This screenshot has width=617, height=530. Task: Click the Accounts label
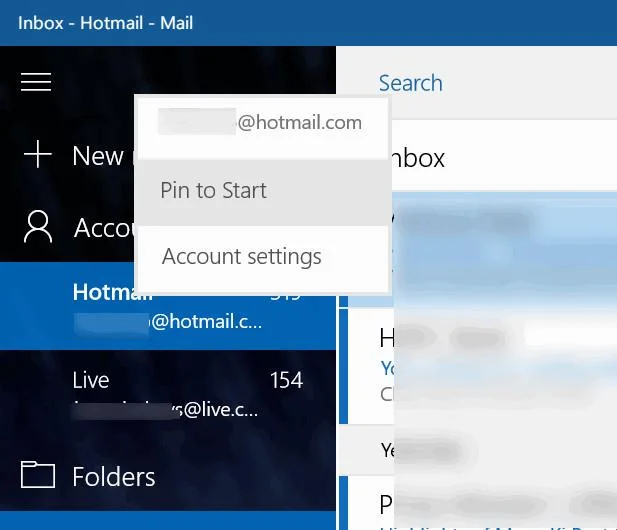pos(104,228)
